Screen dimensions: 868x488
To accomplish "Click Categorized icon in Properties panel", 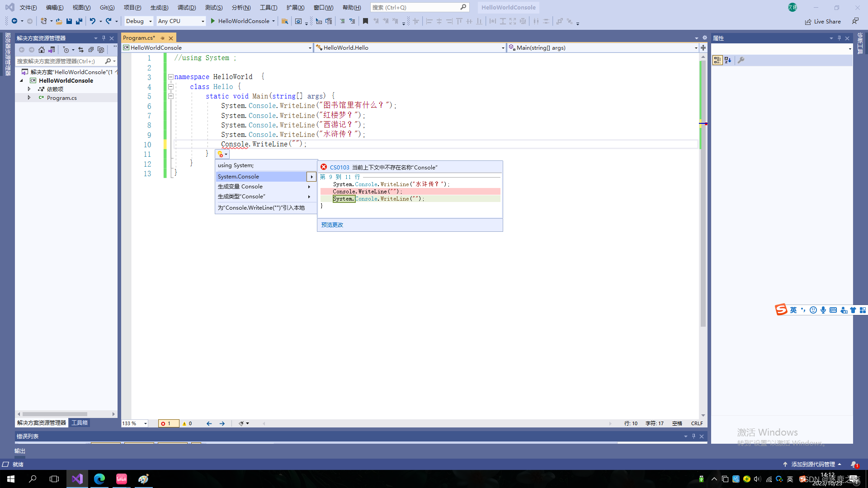I will 717,60.
